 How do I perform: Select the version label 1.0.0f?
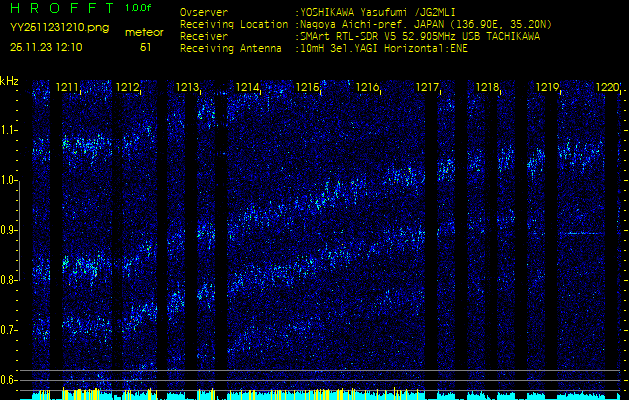pos(138,8)
